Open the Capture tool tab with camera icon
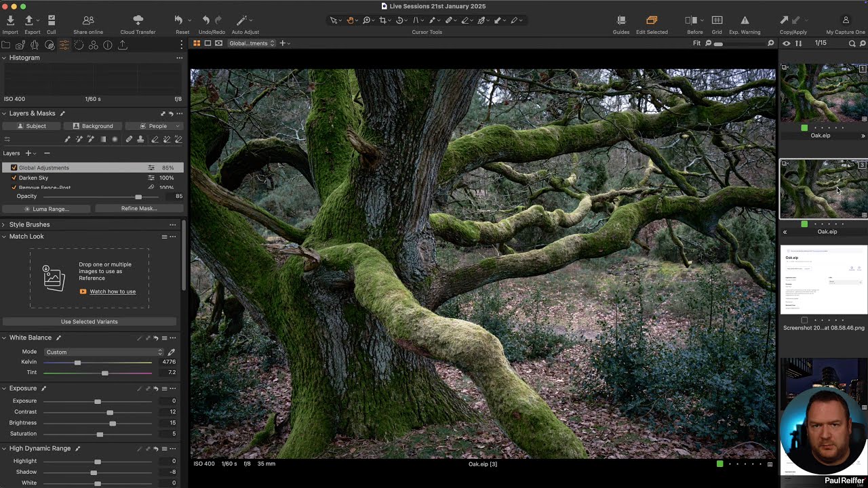This screenshot has height=488, width=868. pos(20,45)
